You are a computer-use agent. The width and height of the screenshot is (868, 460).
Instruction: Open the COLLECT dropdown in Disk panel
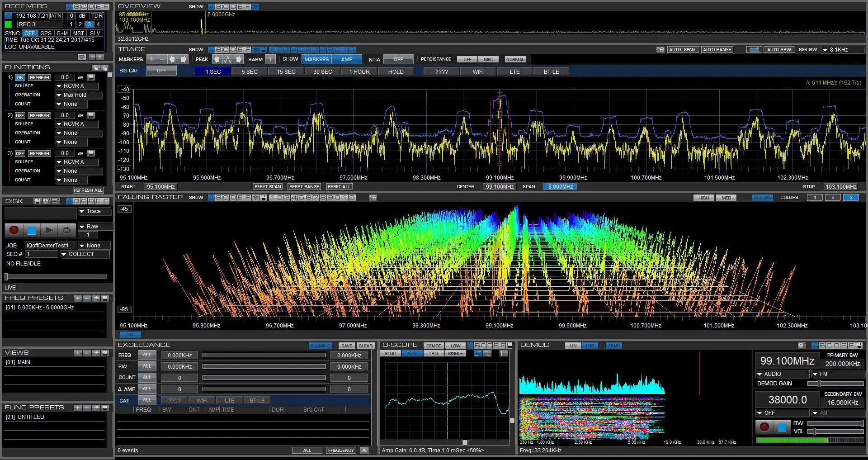coord(85,254)
